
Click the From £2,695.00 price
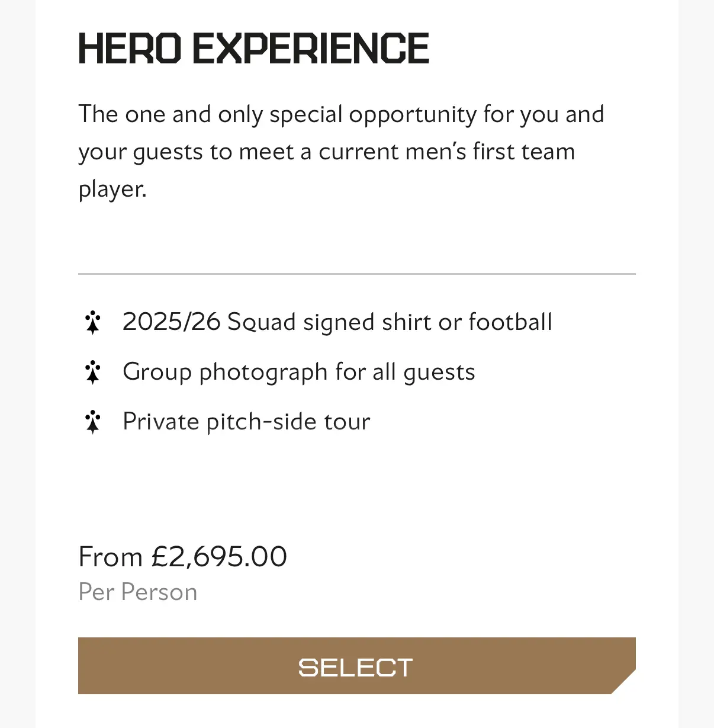click(x=183, y=557)
